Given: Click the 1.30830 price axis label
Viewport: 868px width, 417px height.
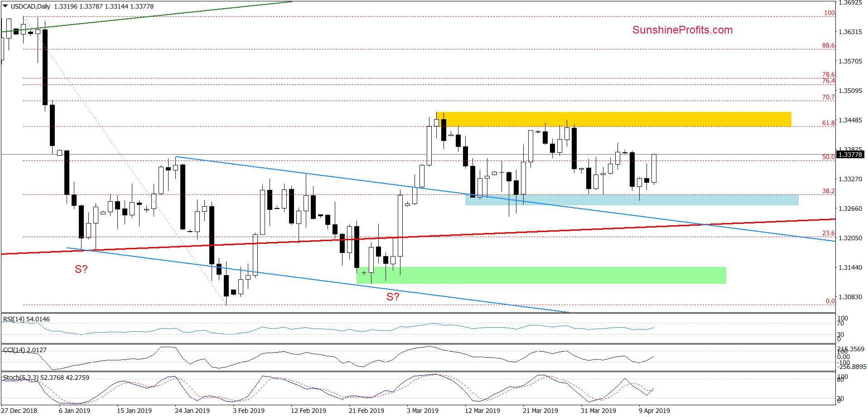Looking at the screenshot, I should [x=850, y=297].
